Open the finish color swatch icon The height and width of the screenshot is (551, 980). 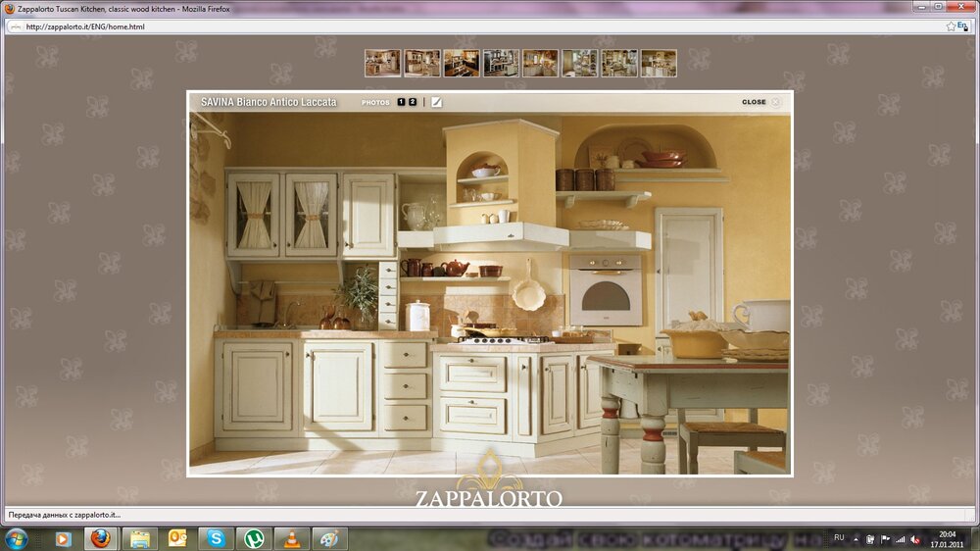click(x=436, y=102)
